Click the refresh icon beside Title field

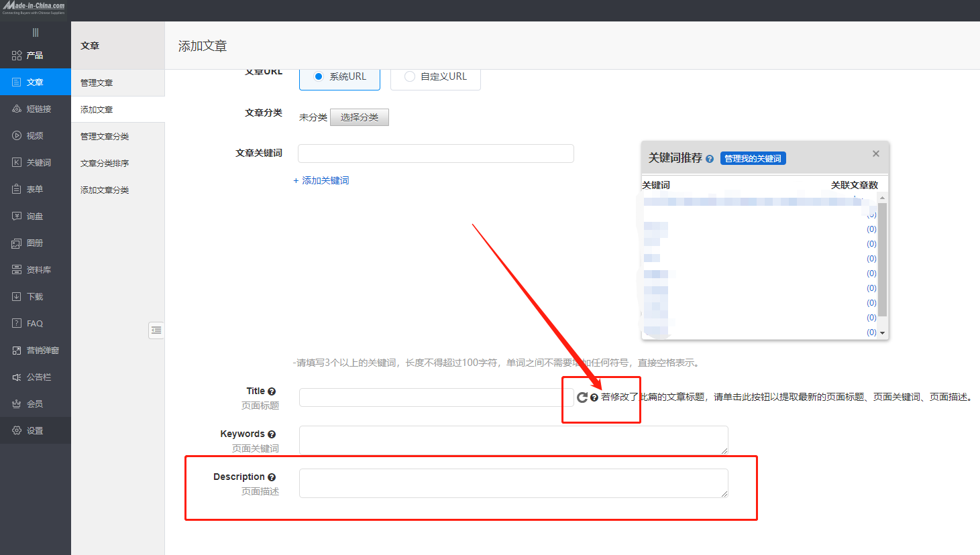(582, 397)
